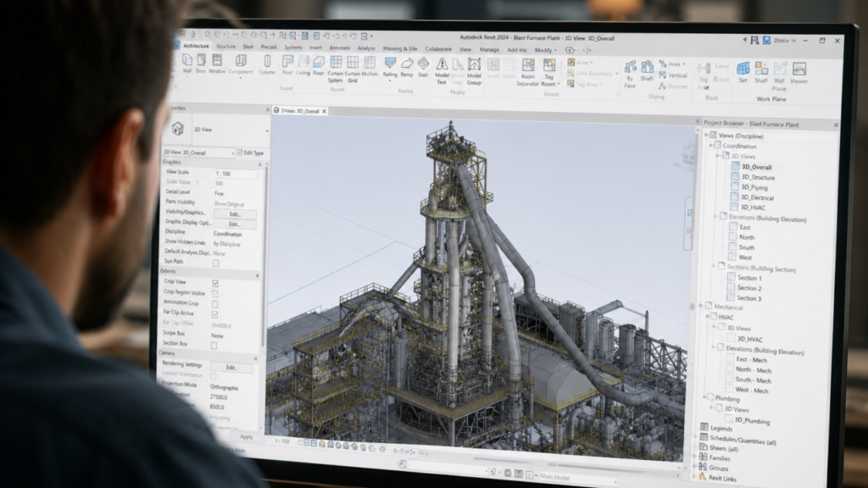
Task: Select the Tag Room tool
Action: pos(548,73)
